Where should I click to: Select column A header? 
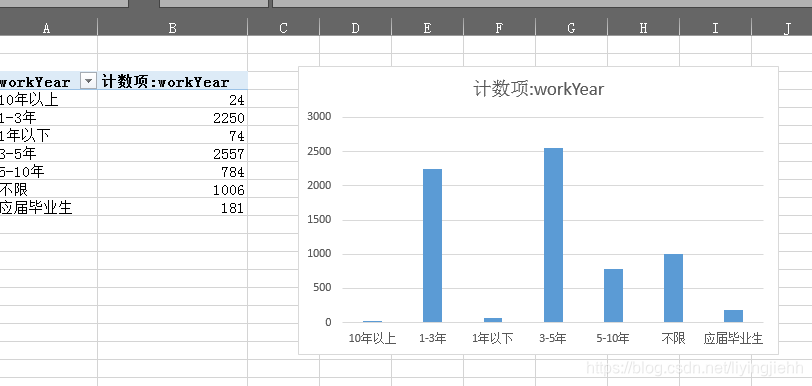coord(49,27)
